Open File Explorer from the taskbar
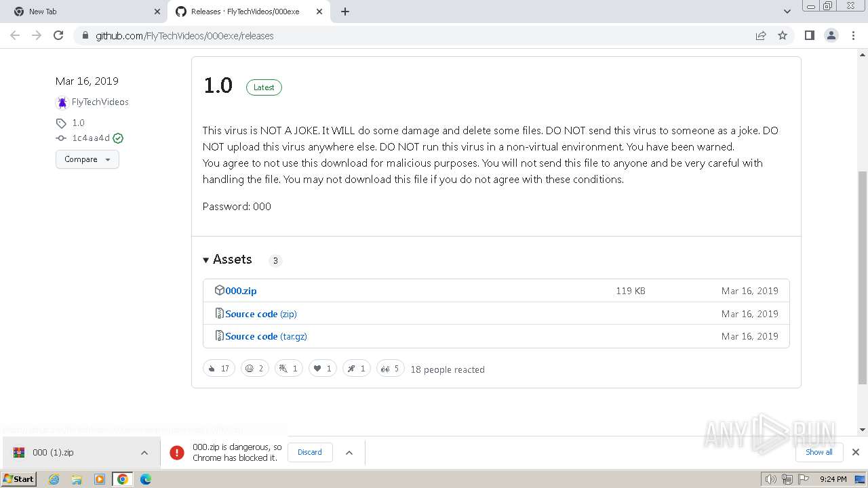 [x=77, y=479]
